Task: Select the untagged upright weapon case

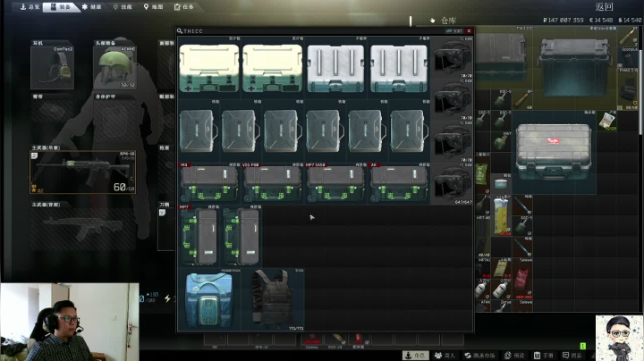Action: coord(241,236)
